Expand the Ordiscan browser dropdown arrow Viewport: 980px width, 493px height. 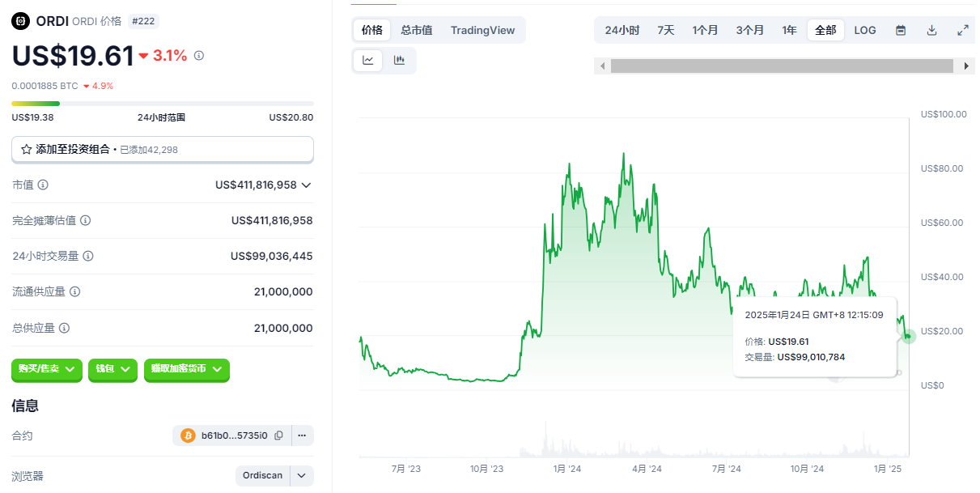point(302,475)
